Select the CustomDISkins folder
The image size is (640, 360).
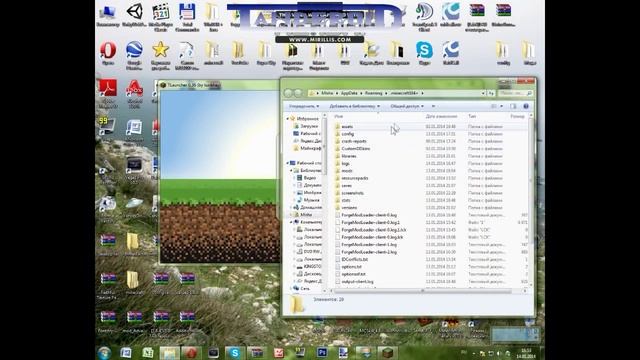coord(356,149)
